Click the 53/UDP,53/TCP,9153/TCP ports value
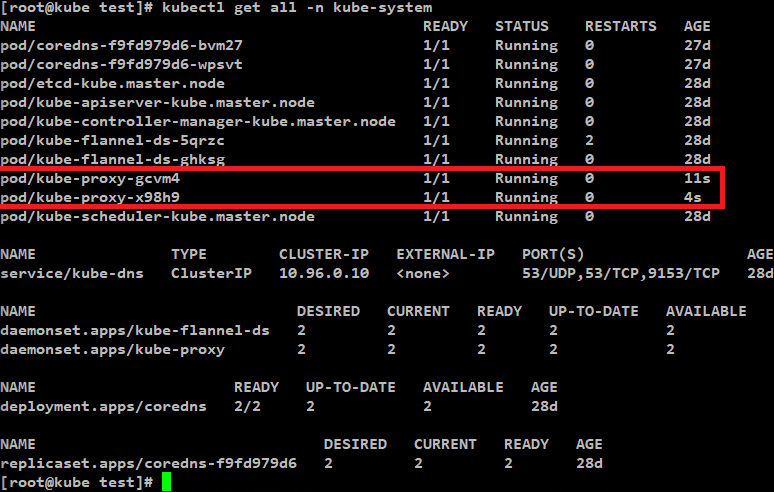 click(621, 273)
